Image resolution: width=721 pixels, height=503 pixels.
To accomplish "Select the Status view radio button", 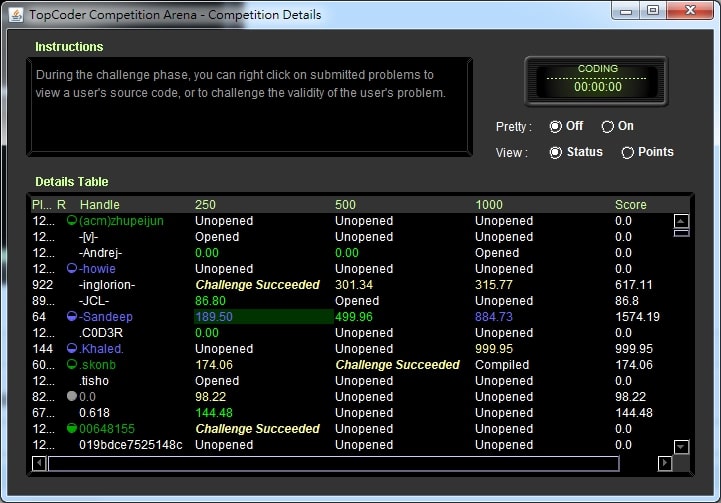I will (x=555, y=152).
